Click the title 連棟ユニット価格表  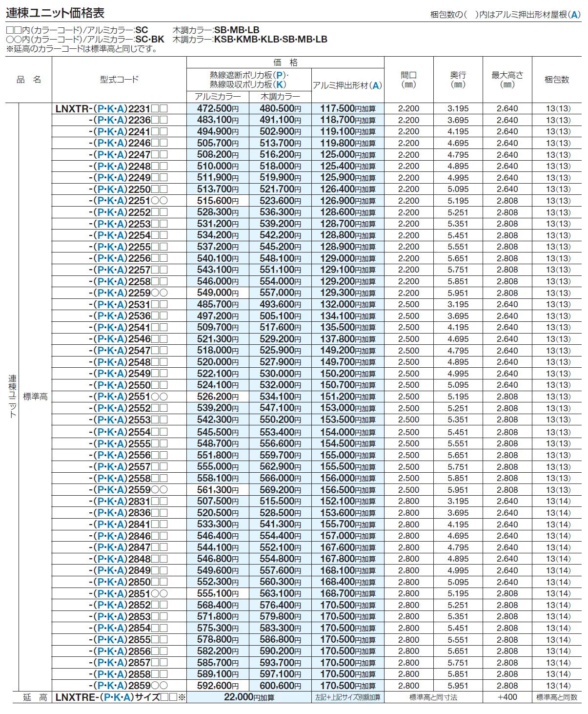coord(55,13)
